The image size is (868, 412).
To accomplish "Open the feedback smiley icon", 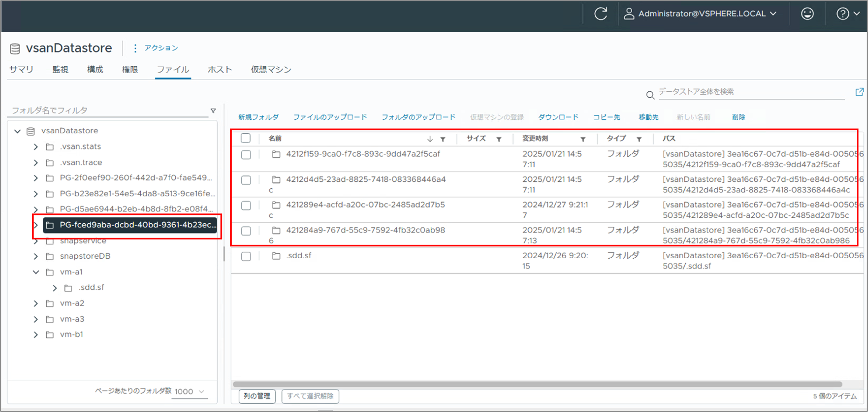I will pos(807,14).
